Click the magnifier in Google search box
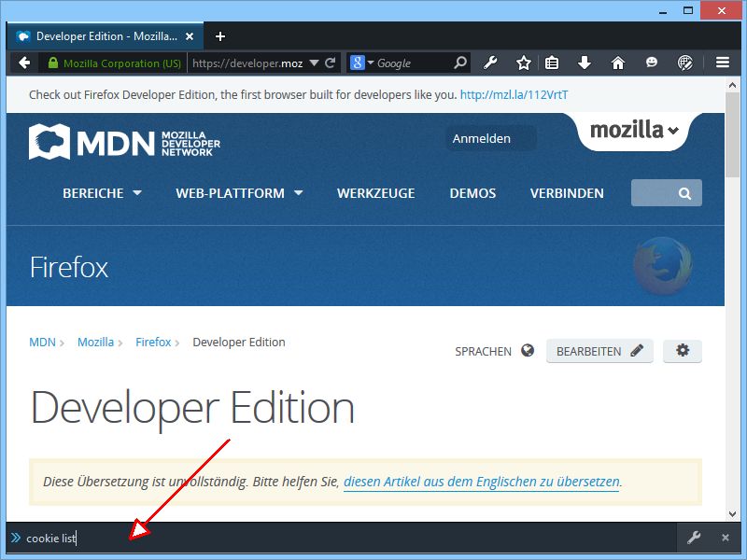The height and width of the screenshot is (560, 747). tap(459, 63)
